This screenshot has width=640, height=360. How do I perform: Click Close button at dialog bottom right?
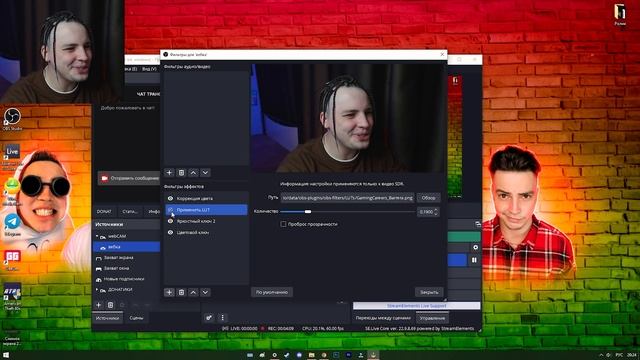[x=429, y=292]
